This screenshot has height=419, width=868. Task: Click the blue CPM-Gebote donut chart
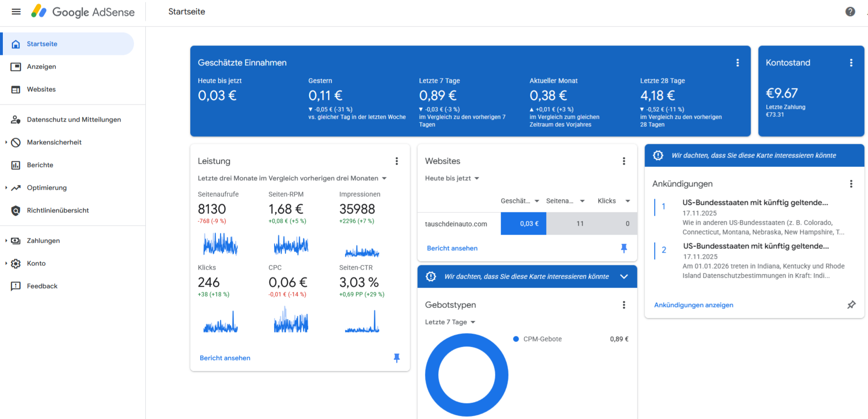tap(432, 375)
